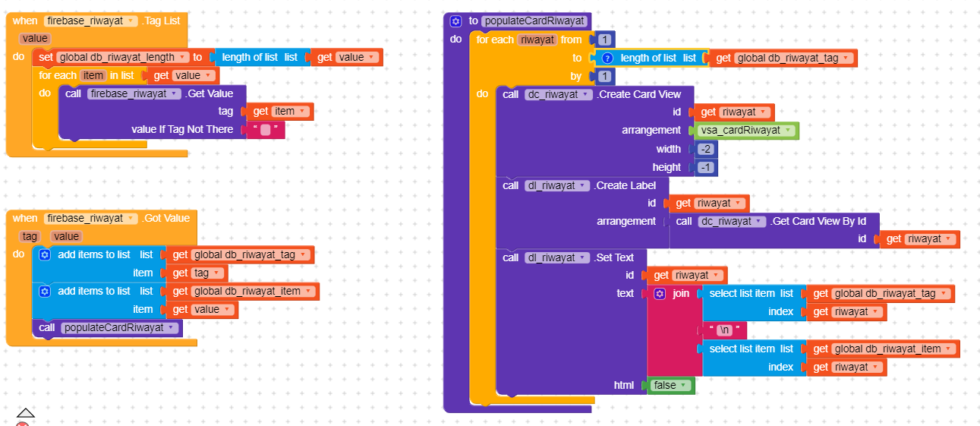
Task: Click the for each riwayat loop variable
Action: pos(537,39)
